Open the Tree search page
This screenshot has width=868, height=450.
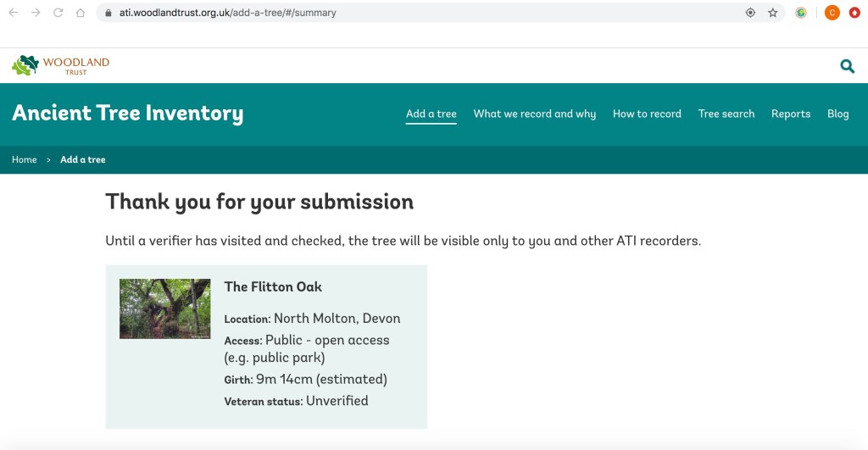(726, 114)
